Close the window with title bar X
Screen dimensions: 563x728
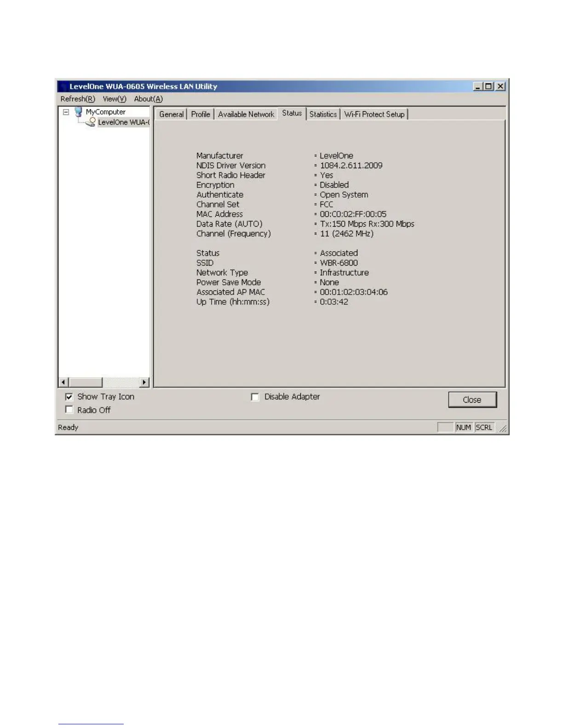(x=500, y=86)
